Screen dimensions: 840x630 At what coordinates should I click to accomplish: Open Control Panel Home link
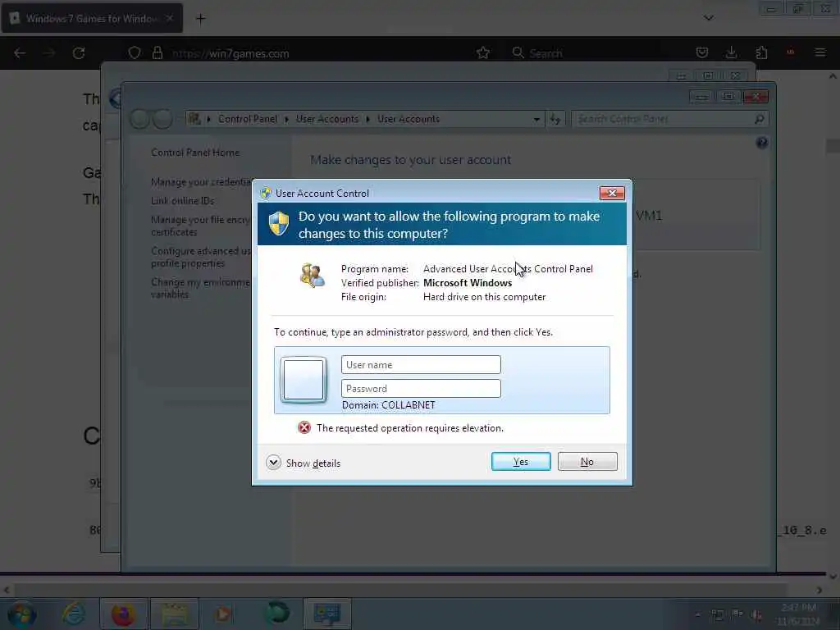[195, 153]
